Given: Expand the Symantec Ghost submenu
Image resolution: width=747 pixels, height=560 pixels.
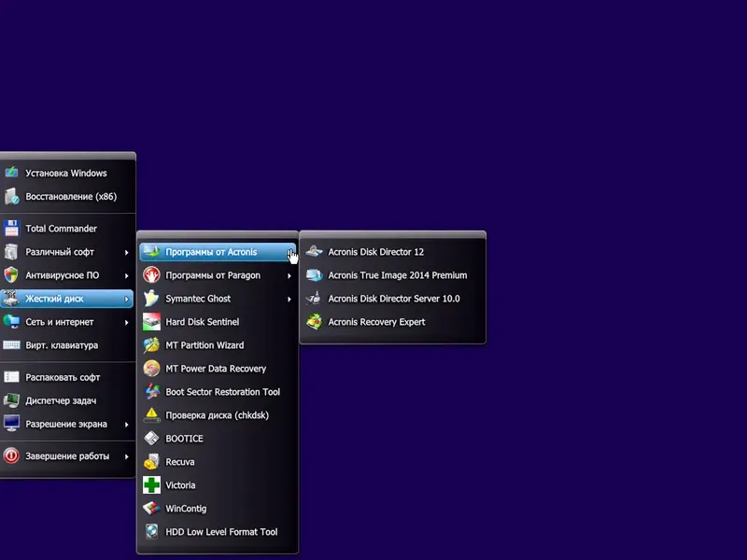Looking at the screenshot, I should pos(217,299).
